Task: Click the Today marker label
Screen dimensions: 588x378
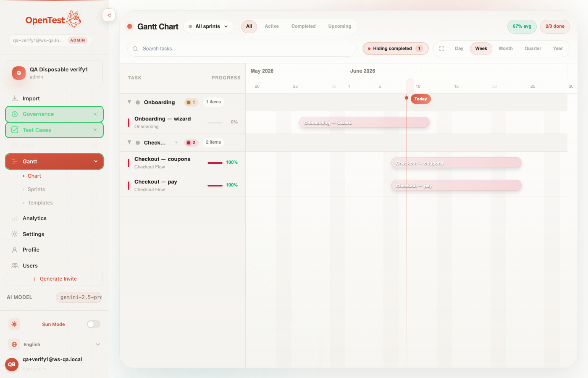Action: tap(420, 99)
